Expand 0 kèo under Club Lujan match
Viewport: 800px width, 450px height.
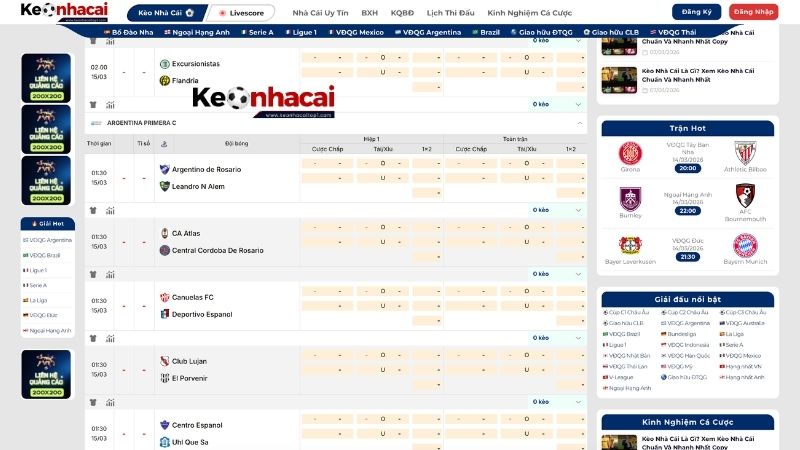pyautogui.click(x=557, y=402)
